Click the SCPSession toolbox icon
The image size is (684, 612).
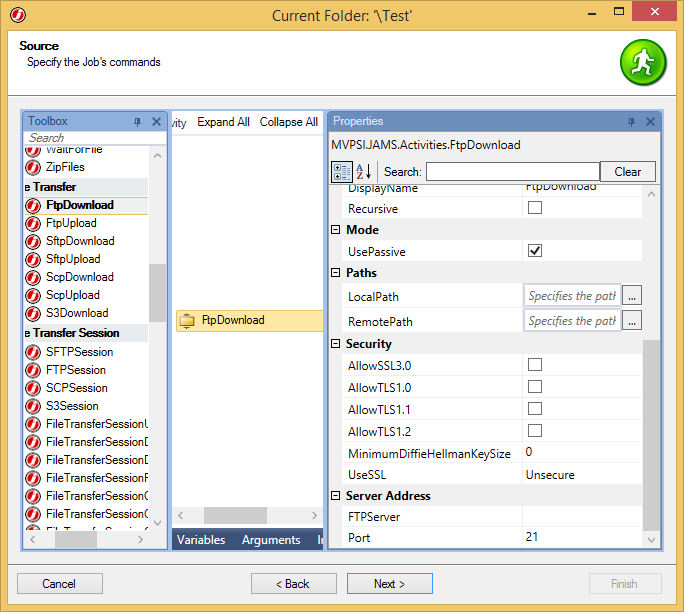tap(33, 388)
